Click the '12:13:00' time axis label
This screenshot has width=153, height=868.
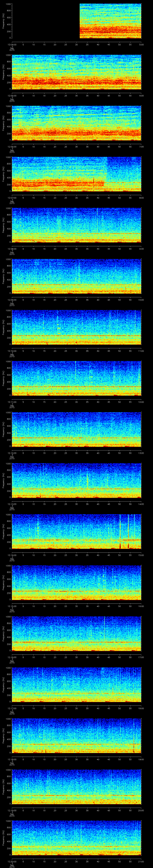click(x=12, y=504)
